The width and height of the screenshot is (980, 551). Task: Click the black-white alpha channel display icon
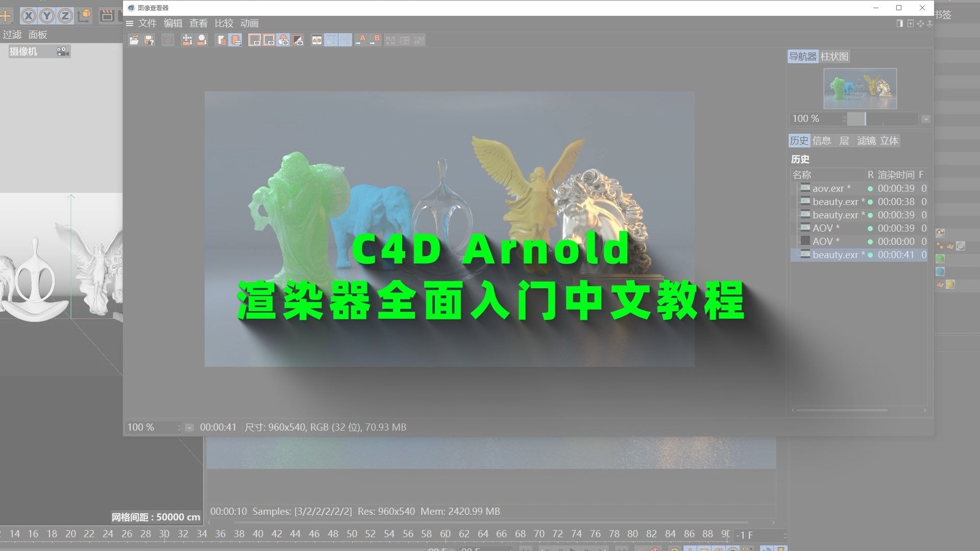298,40
